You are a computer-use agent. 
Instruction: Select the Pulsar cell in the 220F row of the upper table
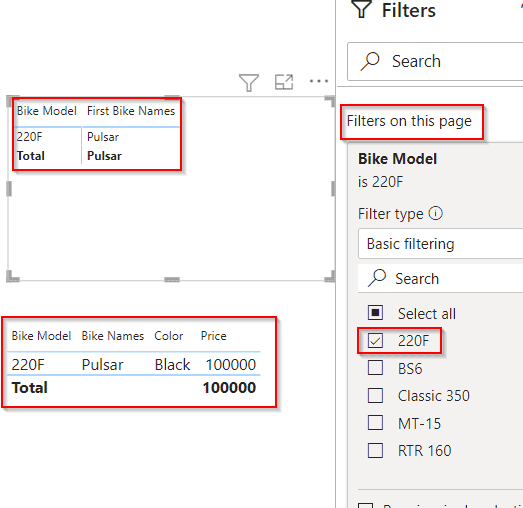coord(103,137)
